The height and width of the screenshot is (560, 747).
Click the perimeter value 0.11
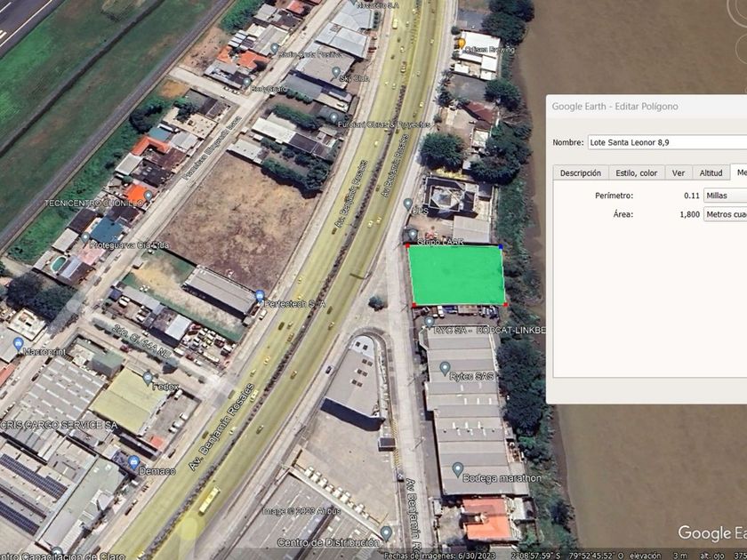pos(691,196)
